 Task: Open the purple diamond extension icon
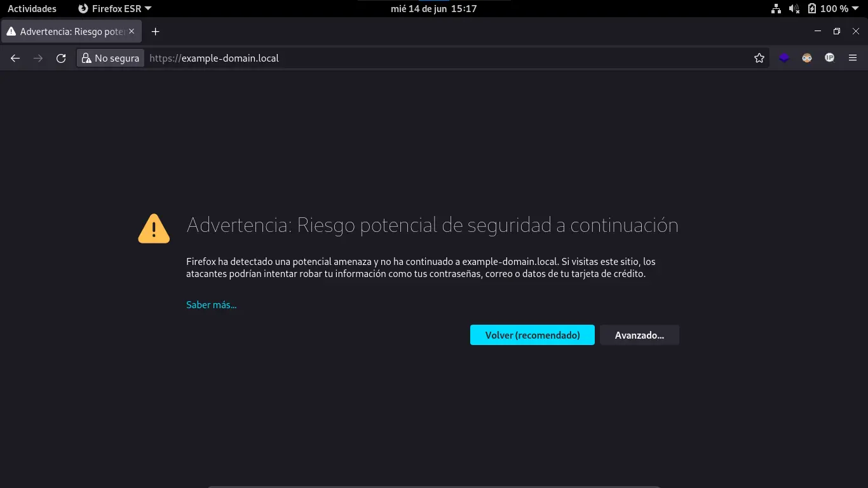(784, 58)
